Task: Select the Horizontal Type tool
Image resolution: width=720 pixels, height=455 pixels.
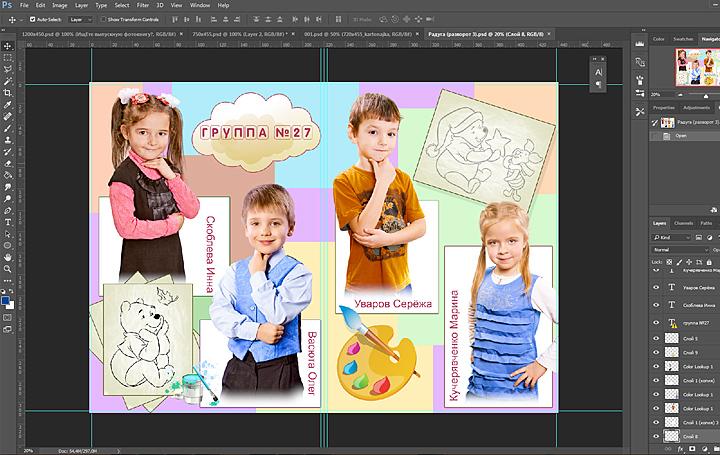Action: pos(7,222)
